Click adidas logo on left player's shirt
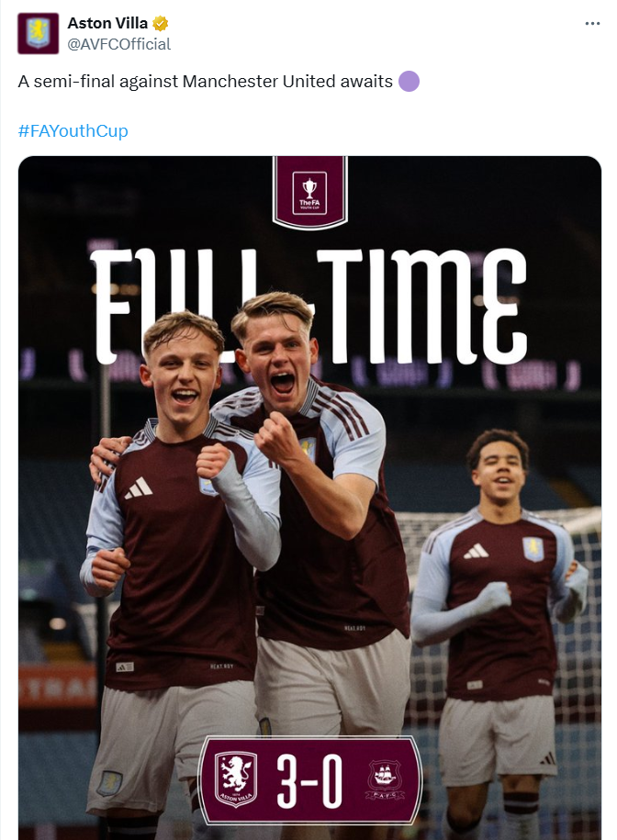617x840 pixels. 139,488
